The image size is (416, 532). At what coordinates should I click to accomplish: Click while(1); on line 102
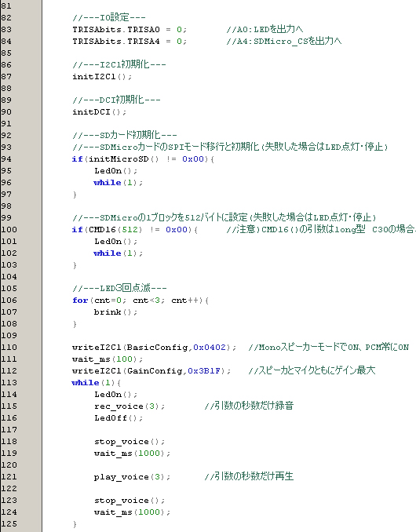tap(119, 253)
